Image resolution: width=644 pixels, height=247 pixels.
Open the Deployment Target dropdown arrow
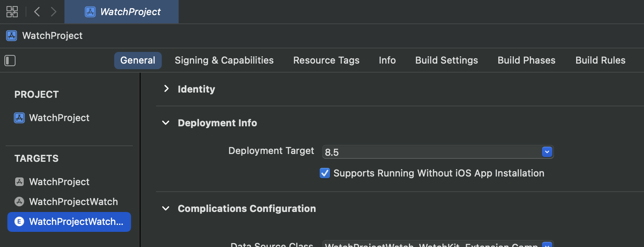[x=547, y=152]
